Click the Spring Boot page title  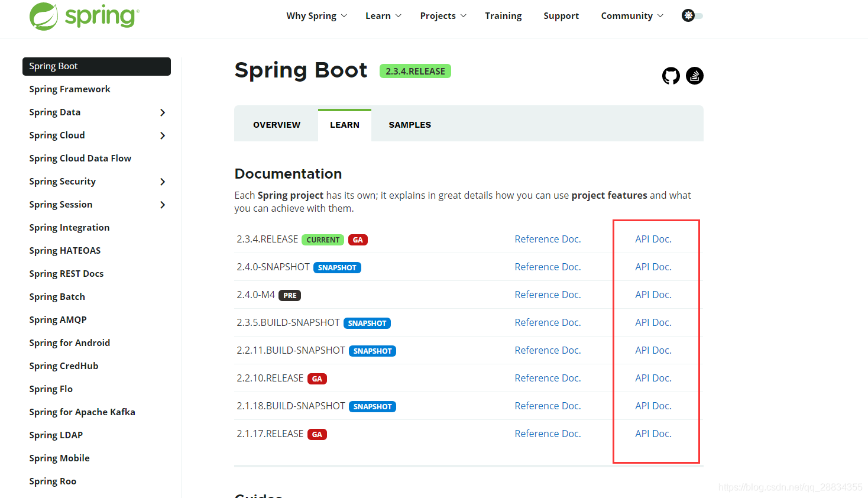pyautogui.click(x=301, y=70)
